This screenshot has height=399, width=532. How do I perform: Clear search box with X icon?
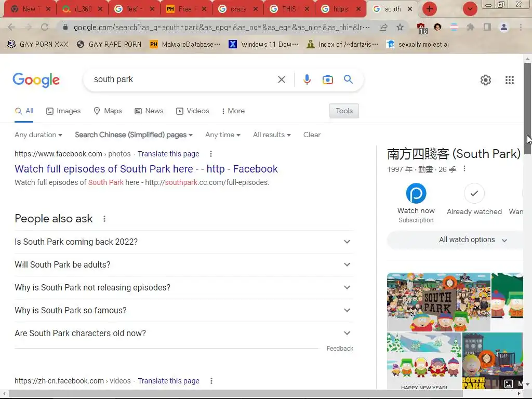[281, 79]
